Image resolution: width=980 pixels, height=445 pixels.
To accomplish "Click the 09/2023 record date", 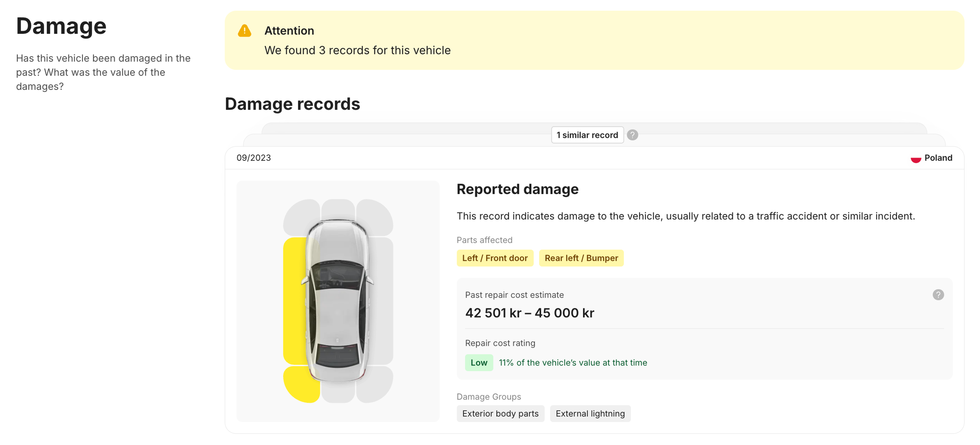I will coord(253,158).
